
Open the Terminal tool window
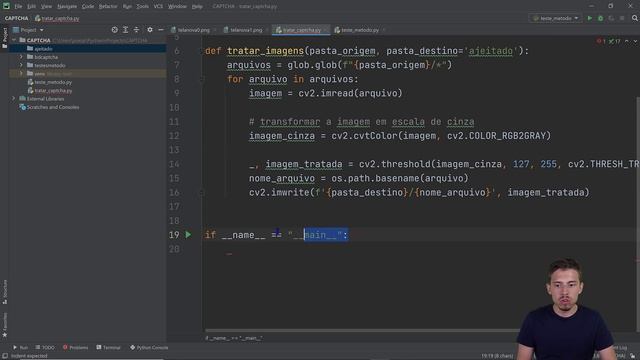pos(109,347)
